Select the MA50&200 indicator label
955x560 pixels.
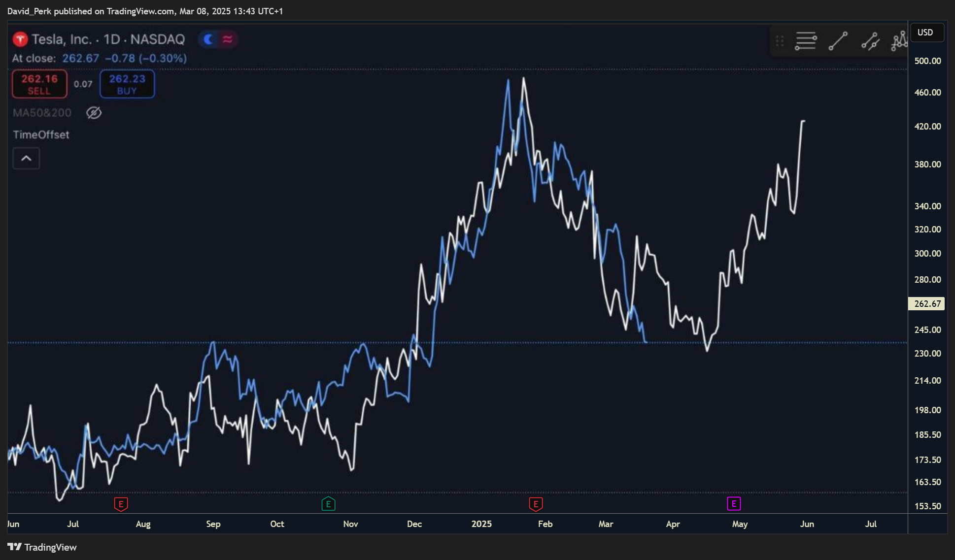click(42, 113)
